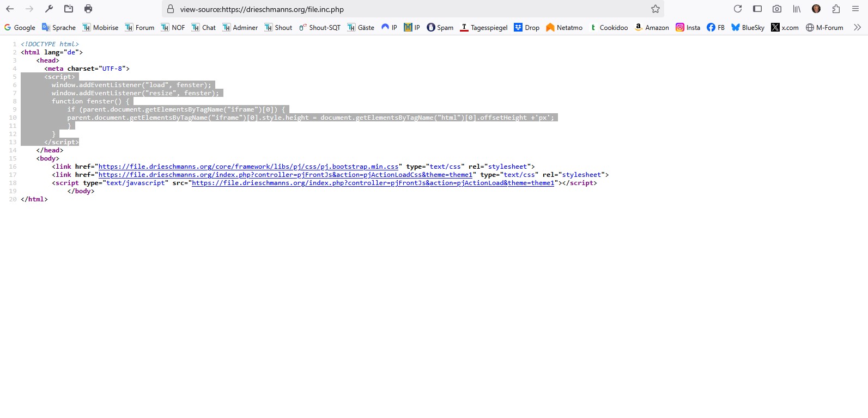Click the opening <head> tag
This screenshot has width=868, height=418.
(48, 60)
